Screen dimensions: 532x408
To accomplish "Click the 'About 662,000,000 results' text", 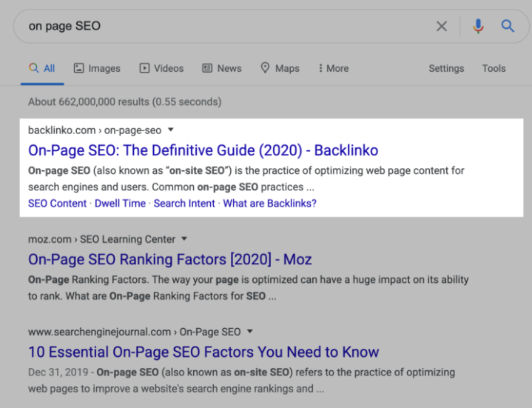I will coord(124,101).
